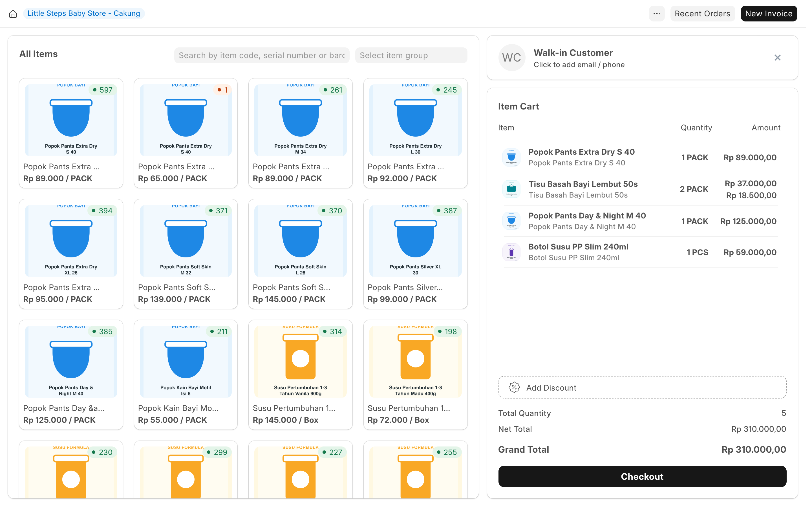Click Tisu Basah Bayi Lembut 50s cart thumbnail

tap(511, 189)
